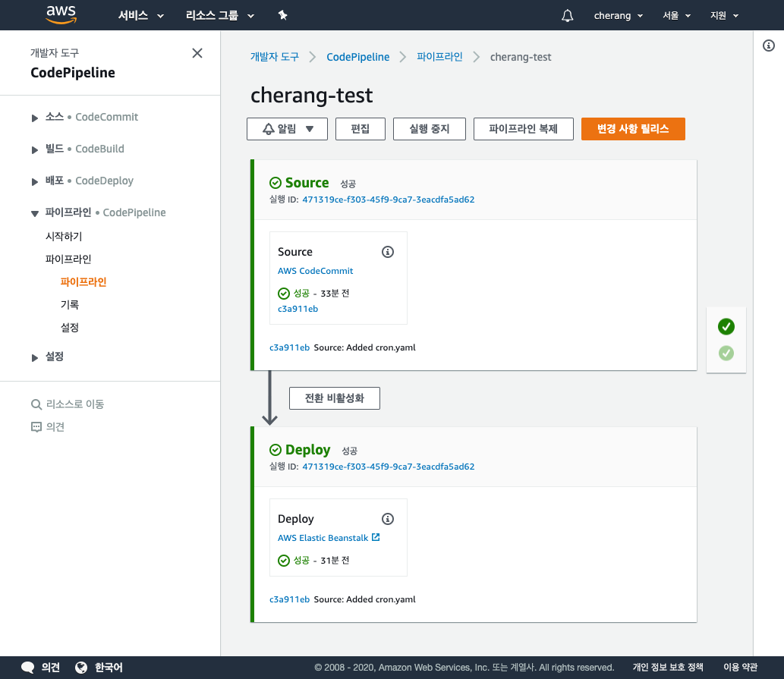Open the Deploy stage execution ID link
This screenshot has width=784, height=679.
[389, 466]
